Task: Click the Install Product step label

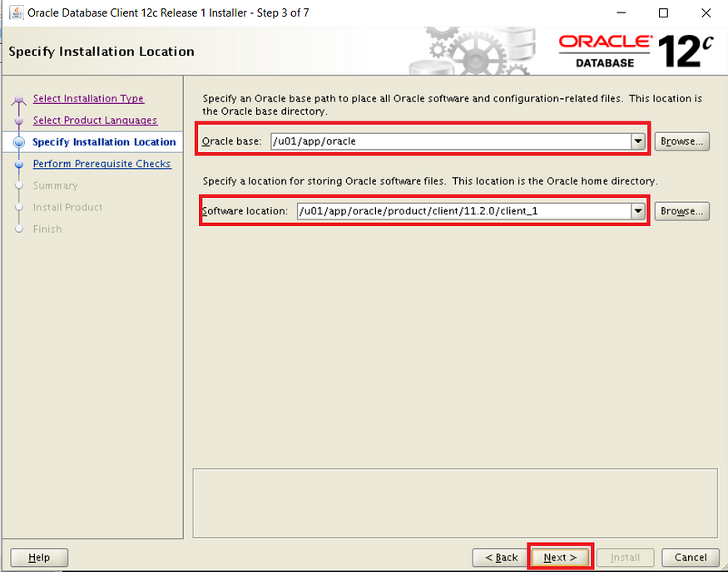Action: 67,207
